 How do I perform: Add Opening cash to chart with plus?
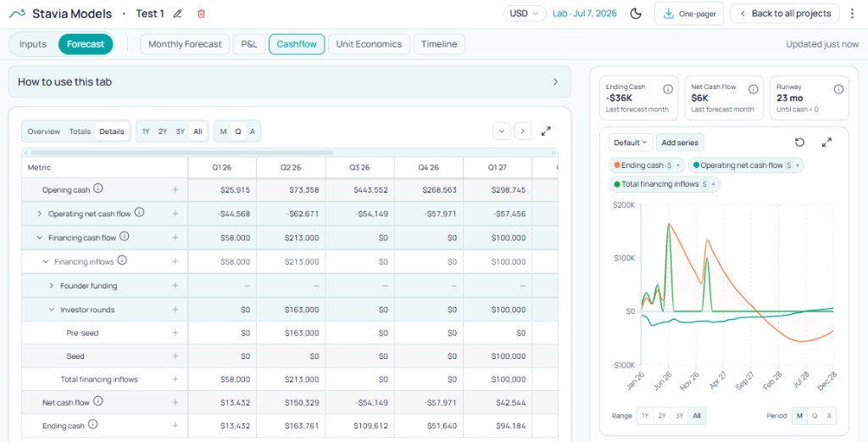[x=175, y=189]
